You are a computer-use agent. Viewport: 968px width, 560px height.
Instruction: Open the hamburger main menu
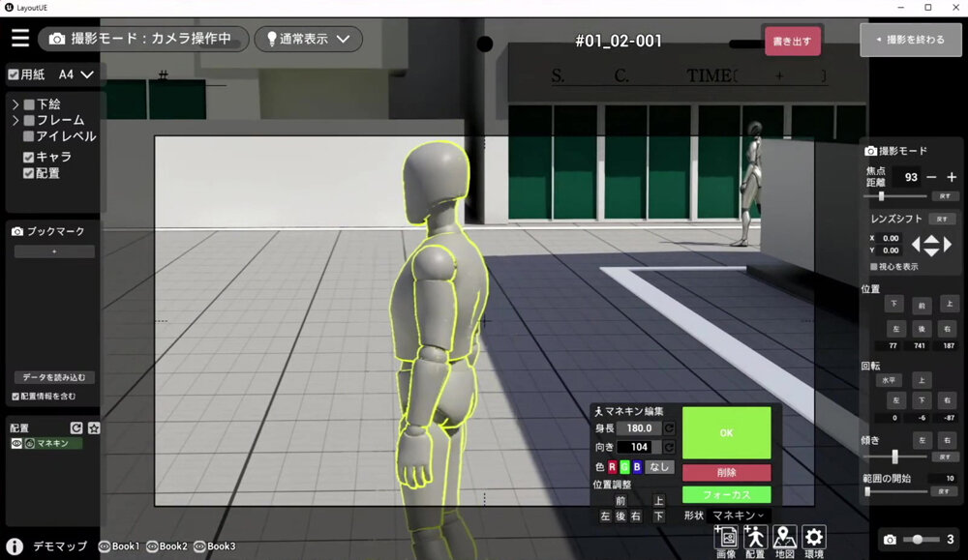coord(20,39)
